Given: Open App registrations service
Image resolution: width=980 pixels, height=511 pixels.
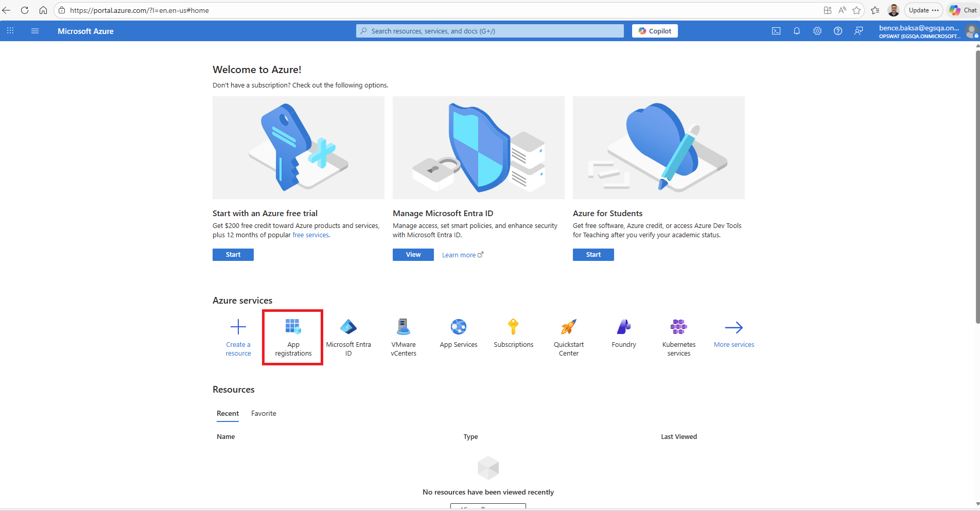Looking at the screenshot, I should point(293,337).
